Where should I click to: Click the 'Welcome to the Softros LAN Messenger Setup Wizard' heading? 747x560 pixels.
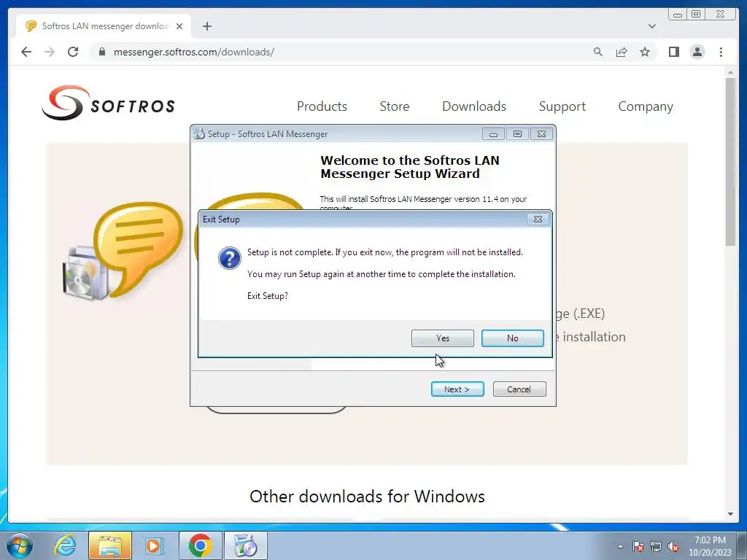[410, 167]
